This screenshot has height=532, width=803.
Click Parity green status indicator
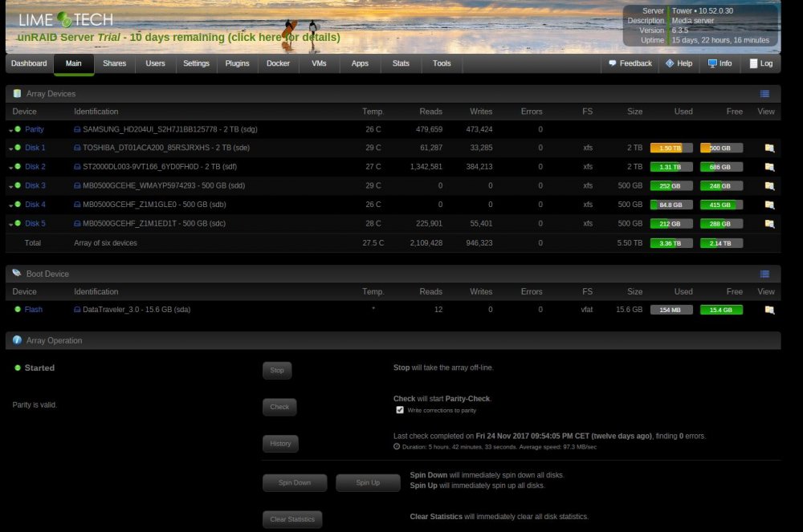[18, 129]
